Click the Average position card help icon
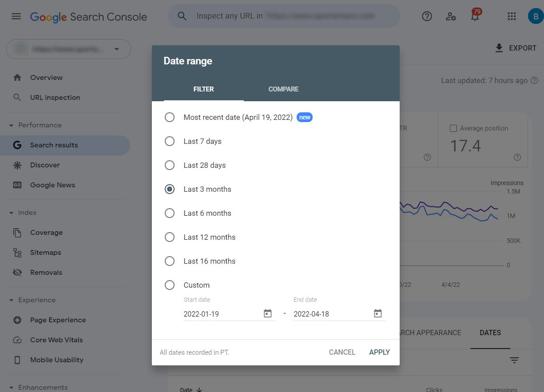Image resolution: width=544 pixels, height=392 pixels. pyautogui.click(x=517, y=157)
